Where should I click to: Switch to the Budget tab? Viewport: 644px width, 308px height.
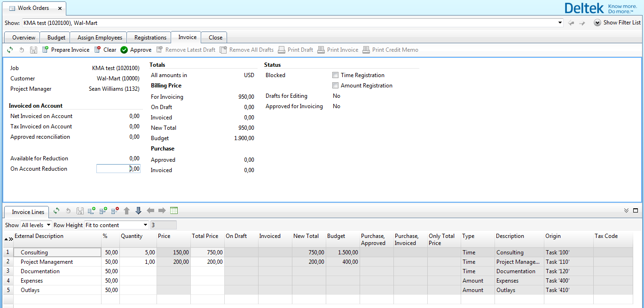click(56, 38)
